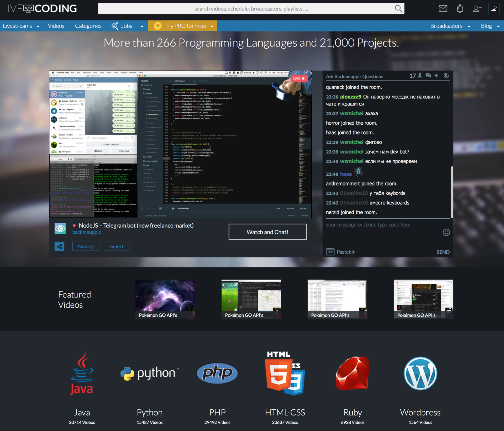Click the Watch and Chat! button

click(x=267, y=232)
